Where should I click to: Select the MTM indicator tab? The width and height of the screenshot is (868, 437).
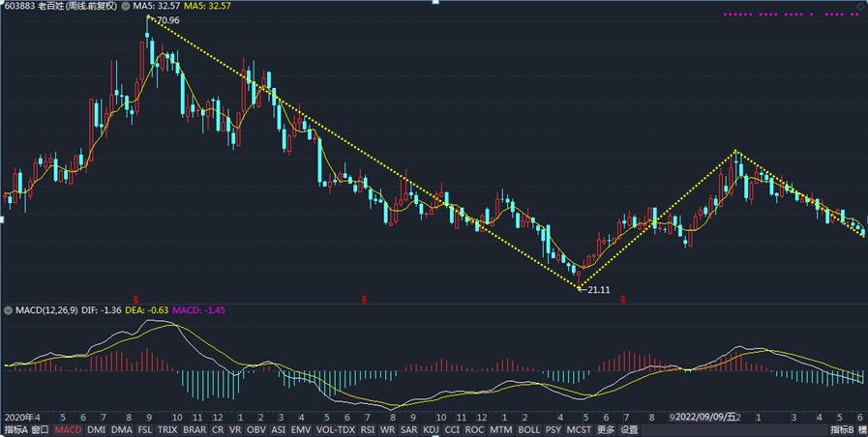pyautogui.click(x=501, y=430)
